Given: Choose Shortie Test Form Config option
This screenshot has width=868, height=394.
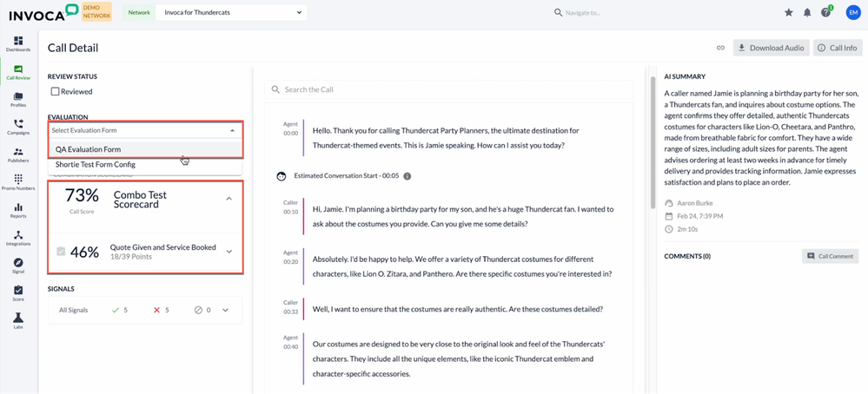Looking at the screenshot, I should [x=96, y=164].
